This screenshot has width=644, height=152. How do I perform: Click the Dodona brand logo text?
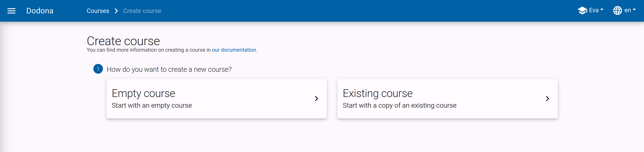(x=40, y=11)
